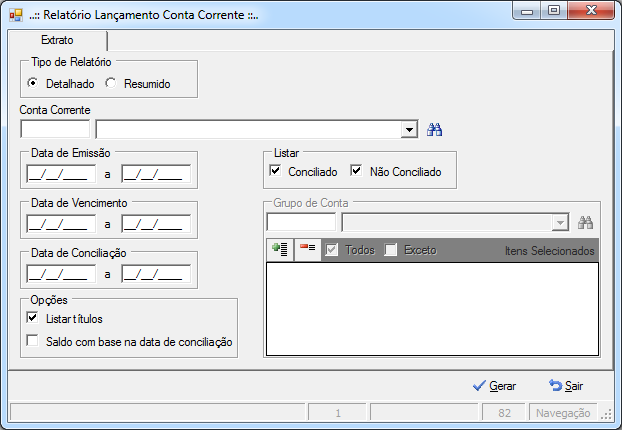Click the Sair button
Image resolution: width=622 pixels, height=430 pixels.
coord(566,386)
